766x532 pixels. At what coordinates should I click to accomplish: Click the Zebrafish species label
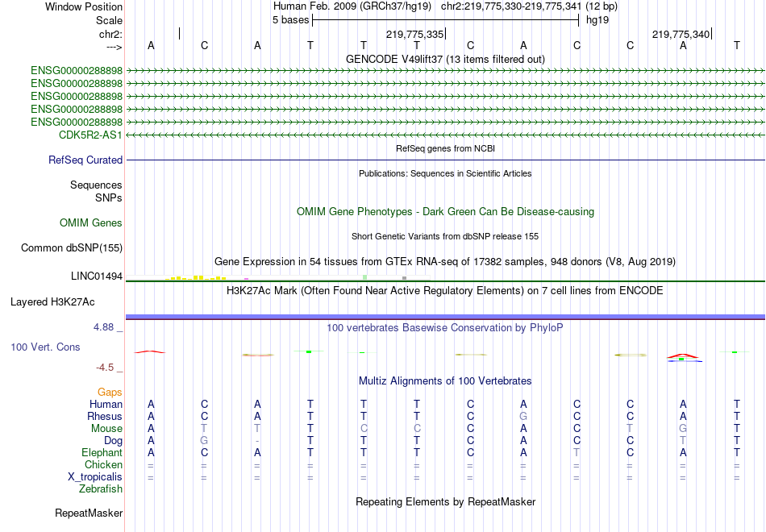[x=101, y=489]
